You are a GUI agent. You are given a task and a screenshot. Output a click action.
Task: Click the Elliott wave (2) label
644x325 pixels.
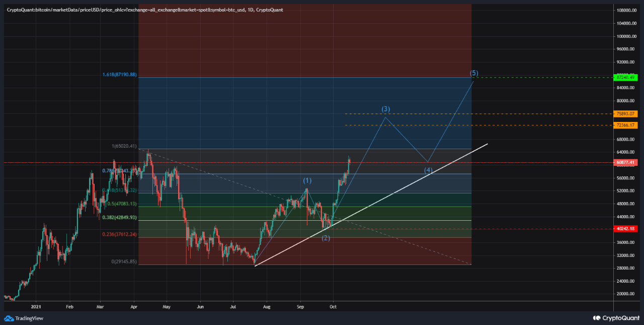tap(326, 237)
